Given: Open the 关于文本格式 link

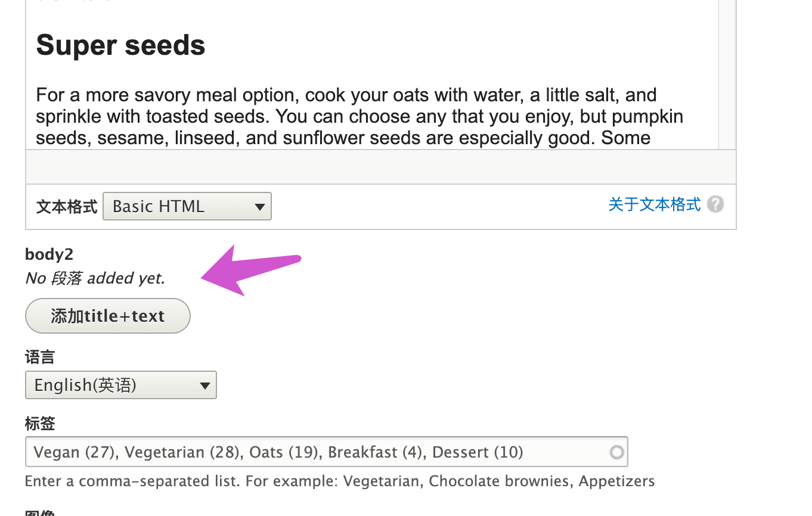Looking at the screenshot, I should click(655, 204).
